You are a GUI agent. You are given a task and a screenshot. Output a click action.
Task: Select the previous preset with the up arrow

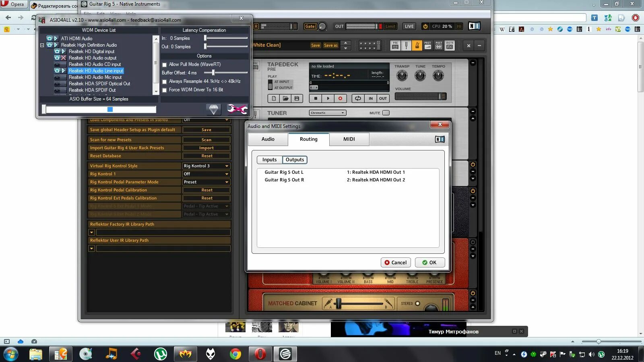pyautogui.click(x=346, y=43)
